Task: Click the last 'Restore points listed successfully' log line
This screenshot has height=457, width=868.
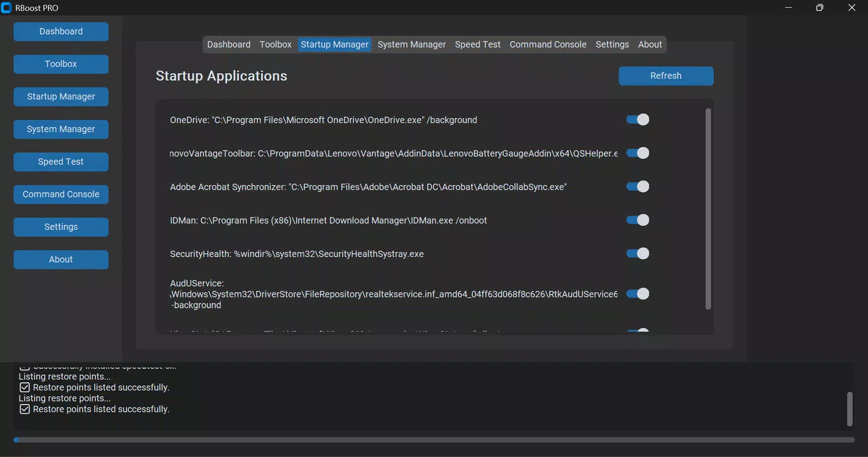Action: [95, 409]
